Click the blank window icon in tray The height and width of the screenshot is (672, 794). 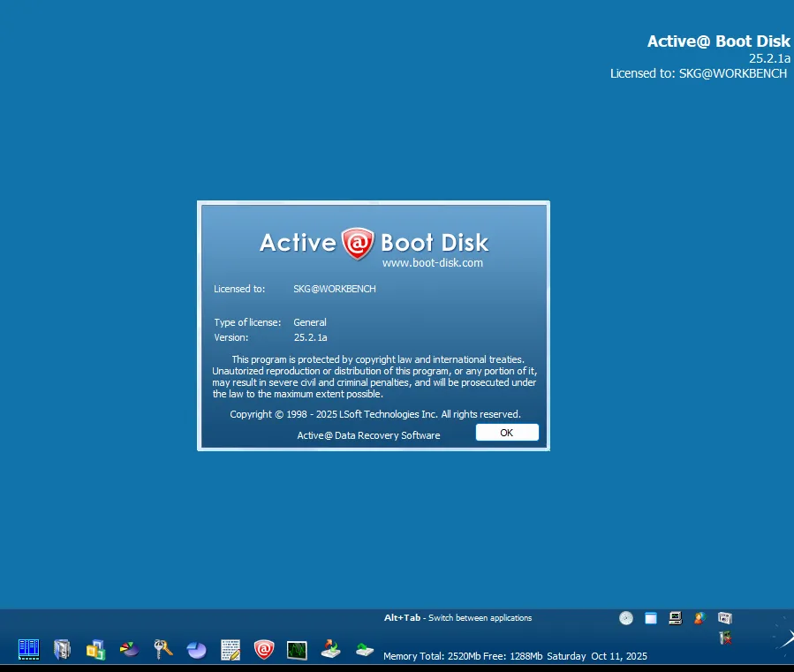(x=651, y=618)
